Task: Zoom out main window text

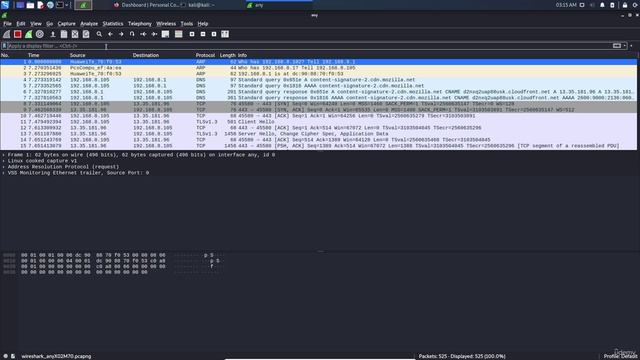Action: pyautogui.click(x=203, y=34)
